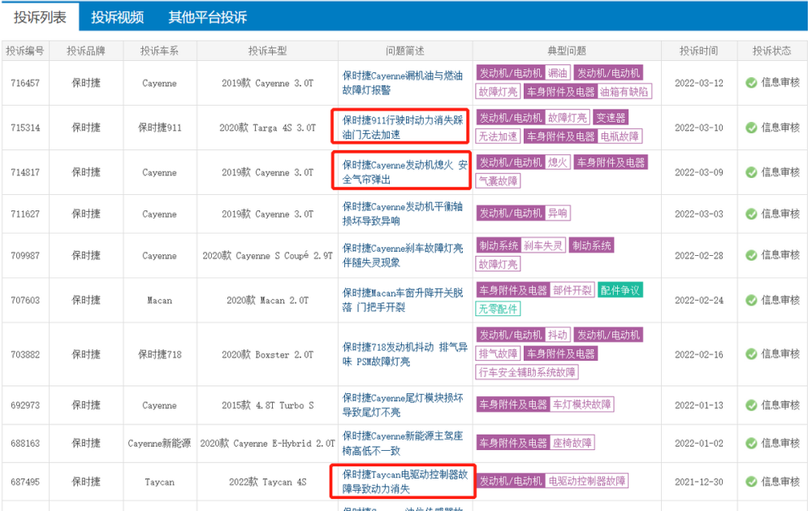Open the 其他平台投诉 tab

[x=208, y=17]
